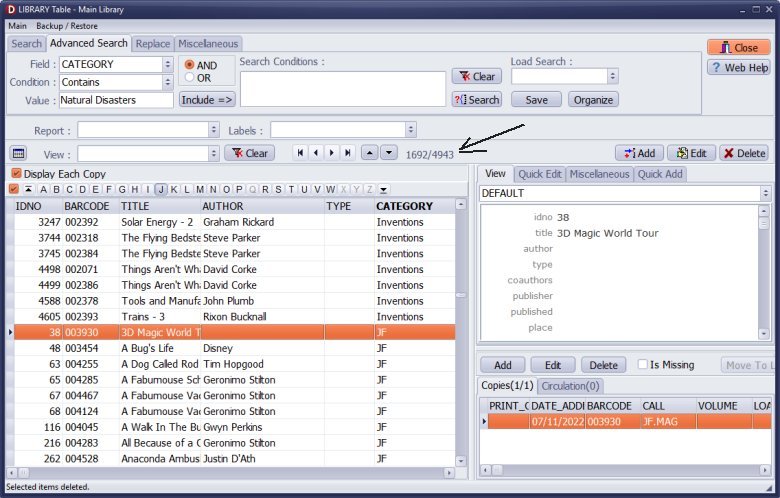Open the Copies(1/1) tab
This screenshot has width=780, height=498.
[507, 386]
